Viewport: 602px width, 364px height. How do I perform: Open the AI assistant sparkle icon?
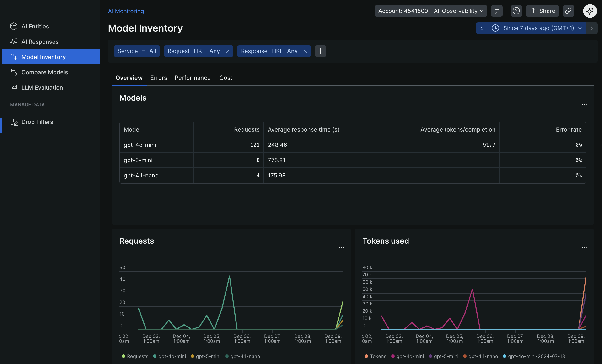coord(590,11)
